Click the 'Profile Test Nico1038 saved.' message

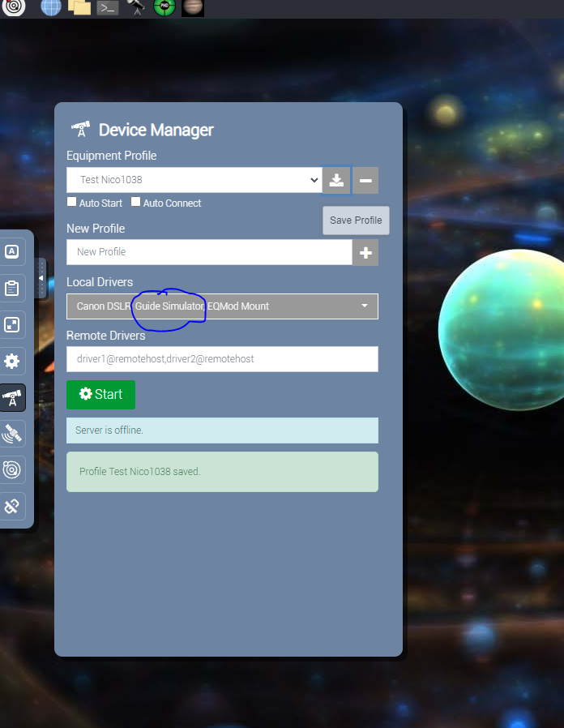(x=139, y=472)
